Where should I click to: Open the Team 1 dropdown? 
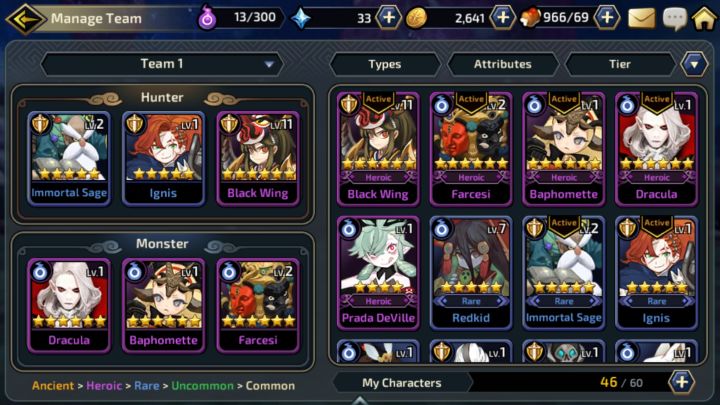(162, 64)
